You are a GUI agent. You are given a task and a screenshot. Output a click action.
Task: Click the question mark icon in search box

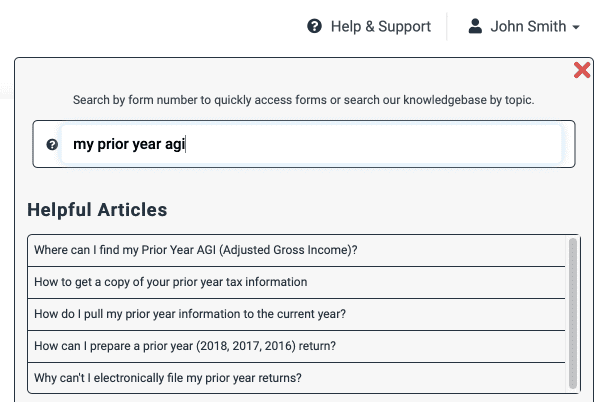coord(52,144)
